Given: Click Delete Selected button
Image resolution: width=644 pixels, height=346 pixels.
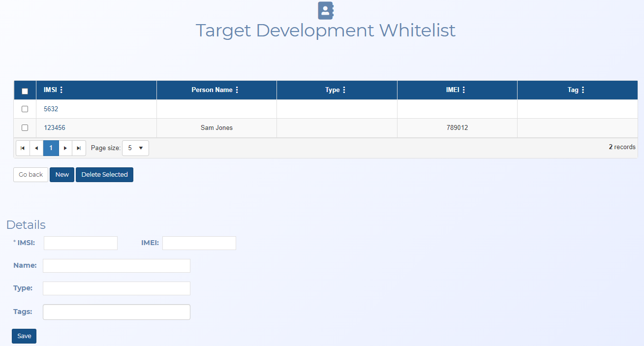Looking at the screenshot, I should [104, 175].
